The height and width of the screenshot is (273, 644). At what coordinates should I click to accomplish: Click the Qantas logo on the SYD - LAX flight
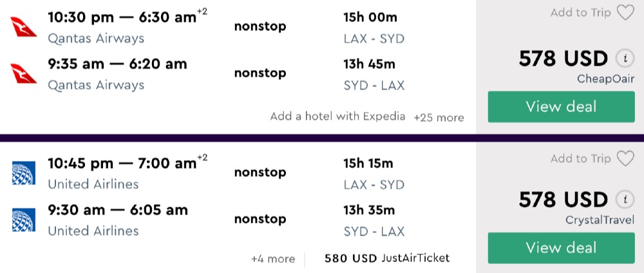24,74
